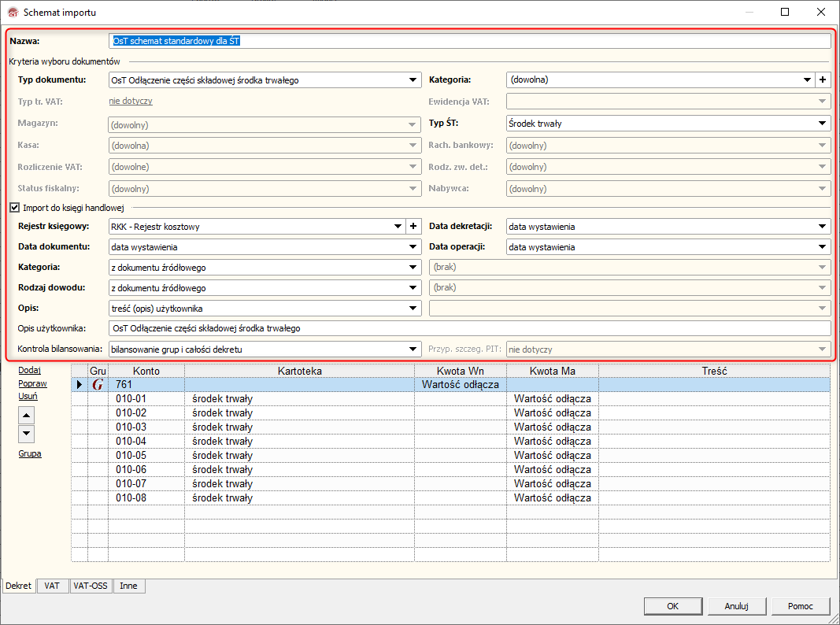840x625 pixels.
Task: Open the VAT-OSS tab
Action: tap(91, 586)
